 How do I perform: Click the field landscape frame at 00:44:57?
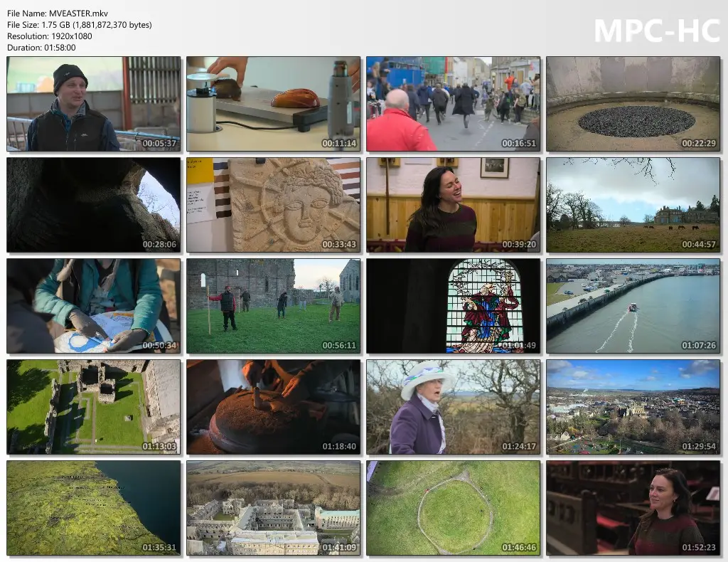[x=633, y=205]
